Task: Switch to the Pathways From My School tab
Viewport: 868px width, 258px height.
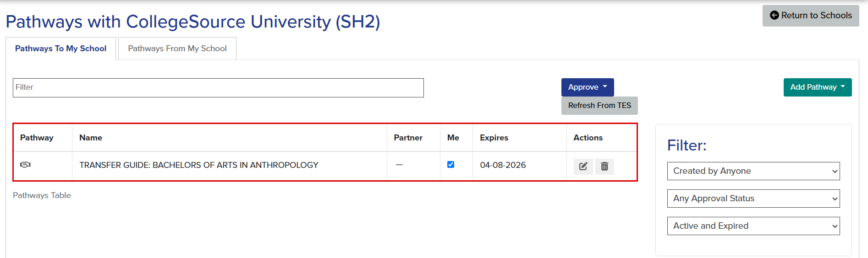Action: [177, 48]
